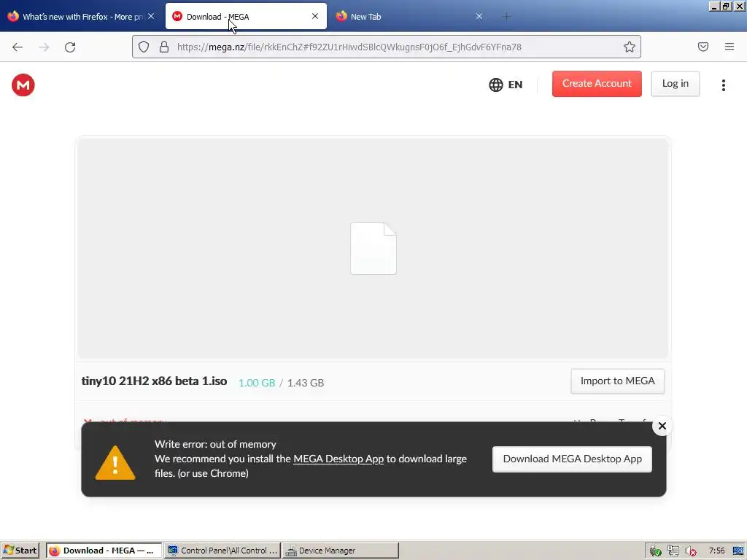Image resolution: width=747 pixels, height=560 pixels.
Task: Follow the MEGA Desktop App link
Action: click(338, 459)
